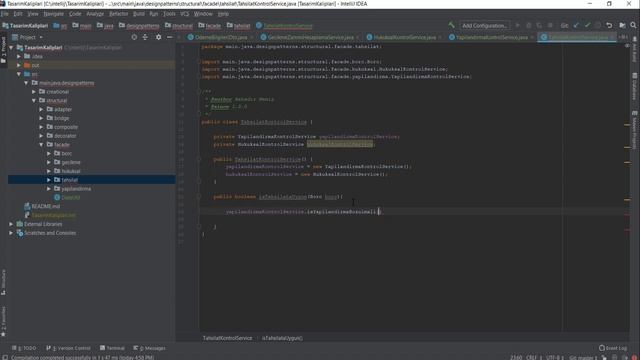Open the Navigate menu

point(53,14)
